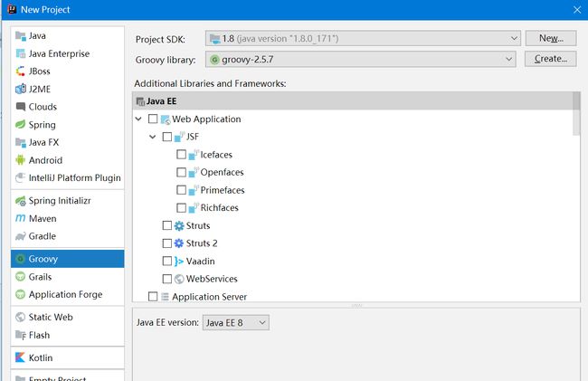
Task: Pick the JBoss icon in sidebar
Action: click(x=20, y=71)
